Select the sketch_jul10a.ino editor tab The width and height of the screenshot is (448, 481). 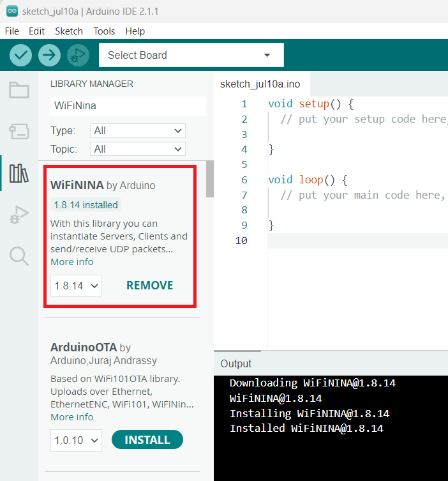(x=260, y=84)
